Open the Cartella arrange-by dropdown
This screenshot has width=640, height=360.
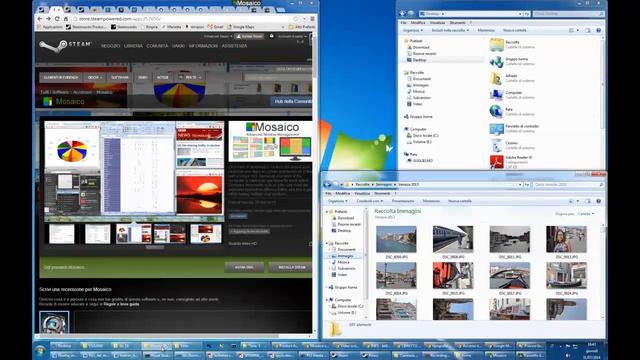586,214
